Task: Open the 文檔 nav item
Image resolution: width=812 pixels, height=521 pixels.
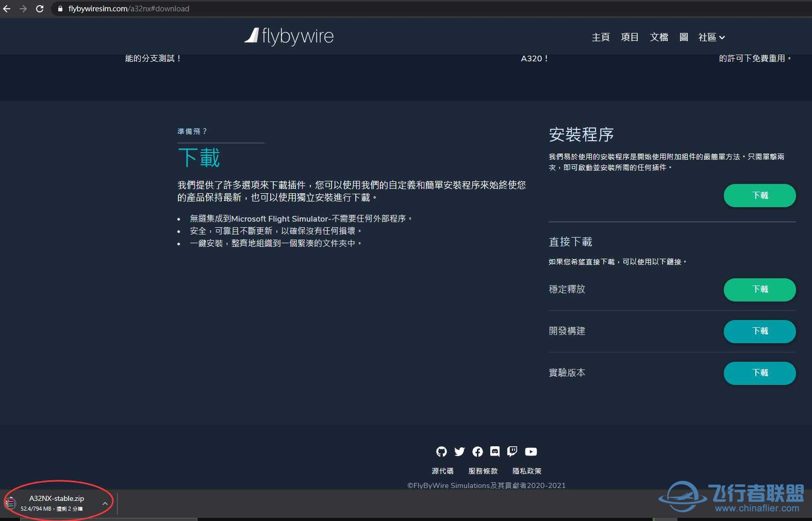Action: pos(659,37)
